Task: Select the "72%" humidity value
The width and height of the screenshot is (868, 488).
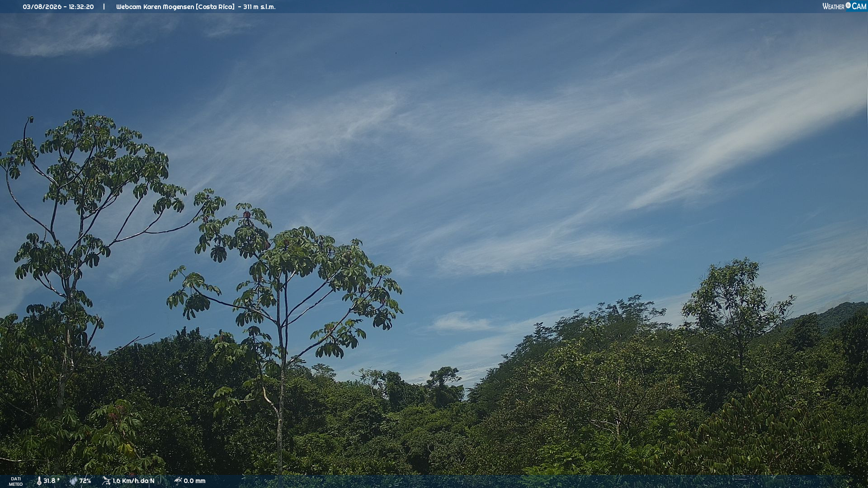Action: click(85, 481)
